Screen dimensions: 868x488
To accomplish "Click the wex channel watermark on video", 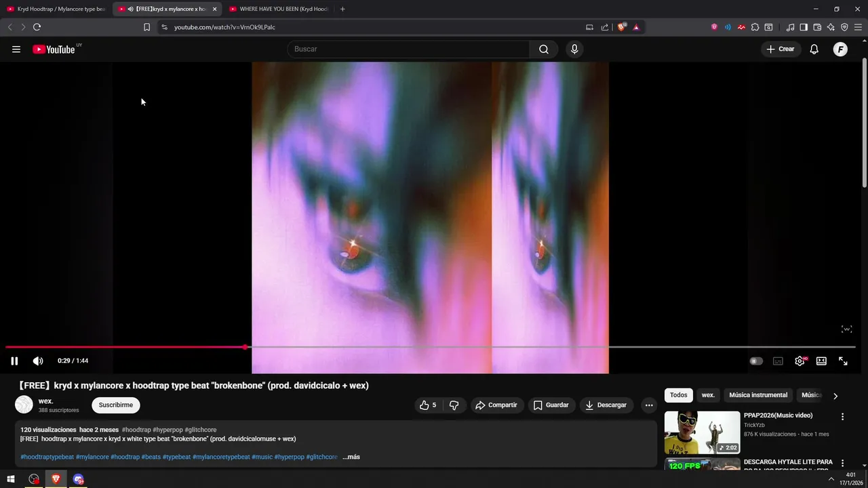I will coord(846,329).
